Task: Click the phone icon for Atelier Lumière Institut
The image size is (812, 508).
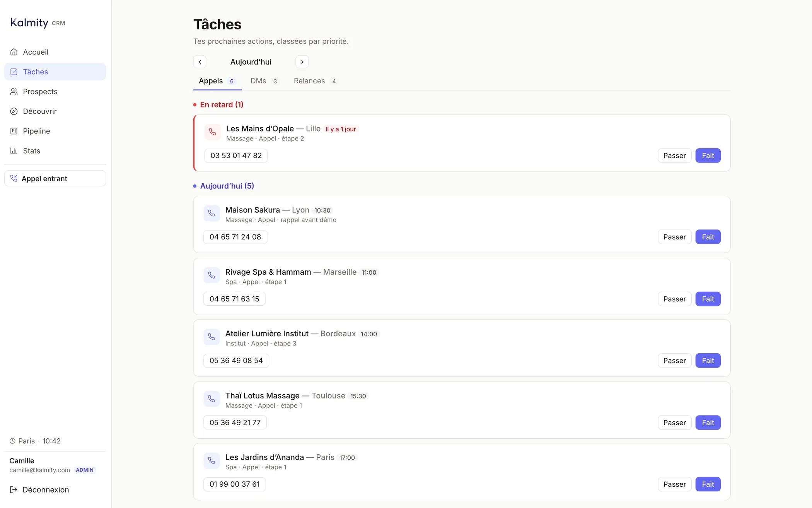Action: click(212, 337)
